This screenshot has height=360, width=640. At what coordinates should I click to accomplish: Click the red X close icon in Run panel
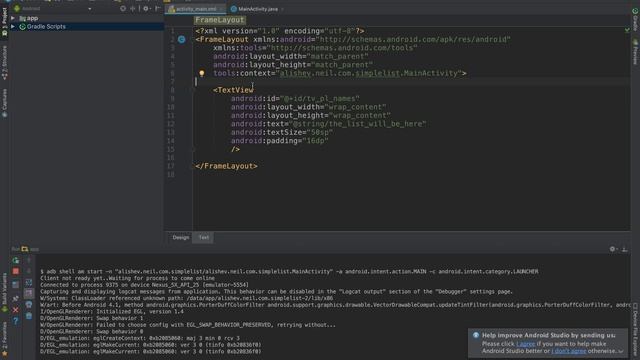(16, 310)
